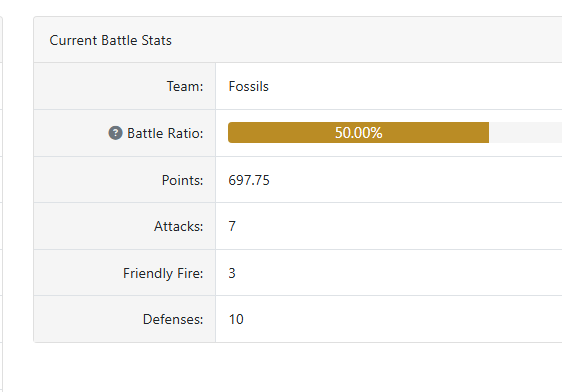Click the Points value 697.75
562x392 pixels.
coord(249,180)
